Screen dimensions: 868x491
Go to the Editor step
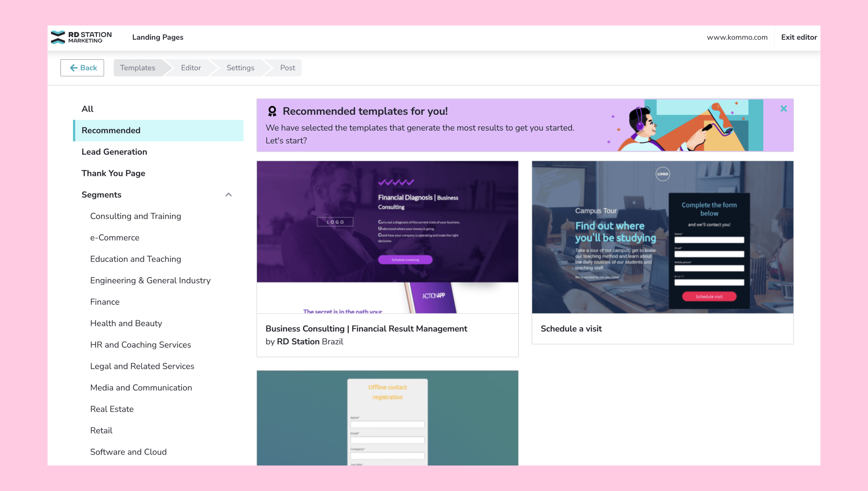pos(191,68)
